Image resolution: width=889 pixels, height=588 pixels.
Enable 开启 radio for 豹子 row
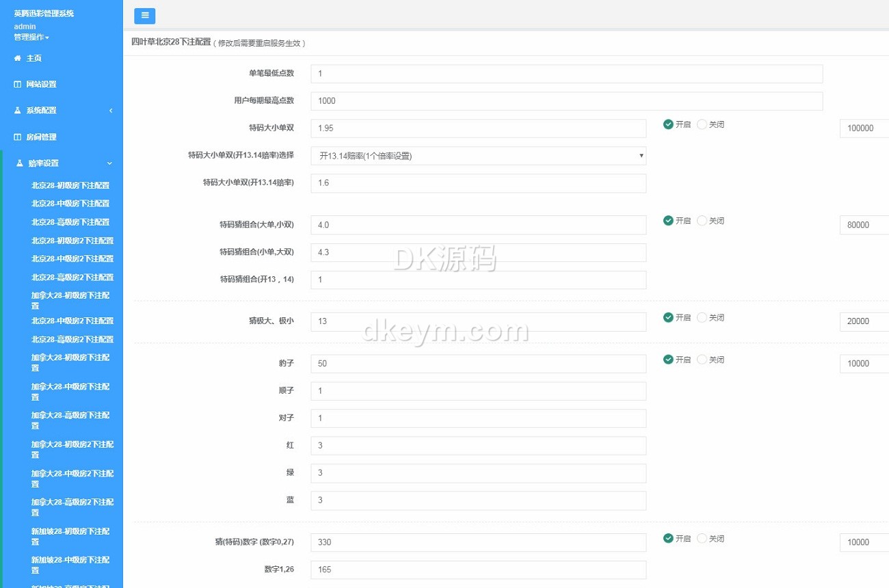tap(668, 360)
